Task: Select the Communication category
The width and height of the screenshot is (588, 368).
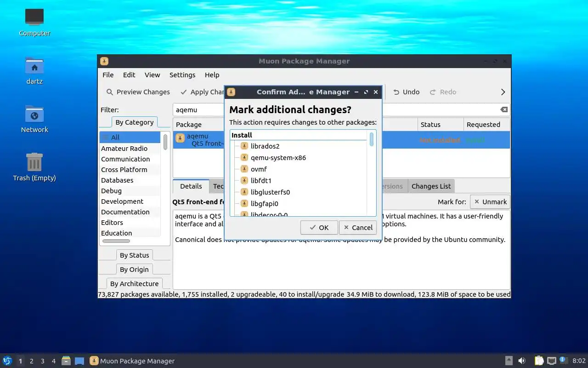Action: 130,159
